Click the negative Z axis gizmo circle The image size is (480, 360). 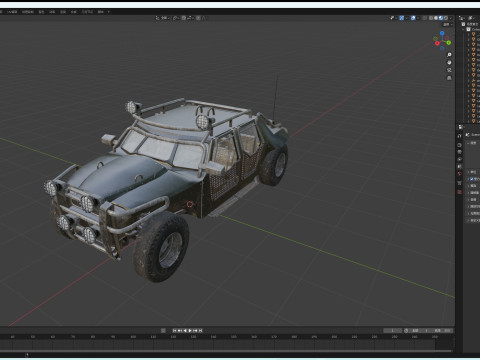(x=442, y=48)
